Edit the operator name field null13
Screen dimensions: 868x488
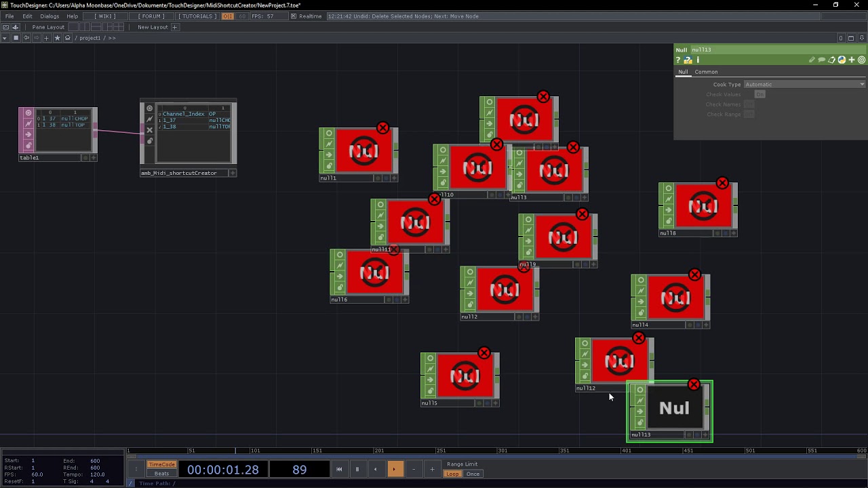pos(776,49)
